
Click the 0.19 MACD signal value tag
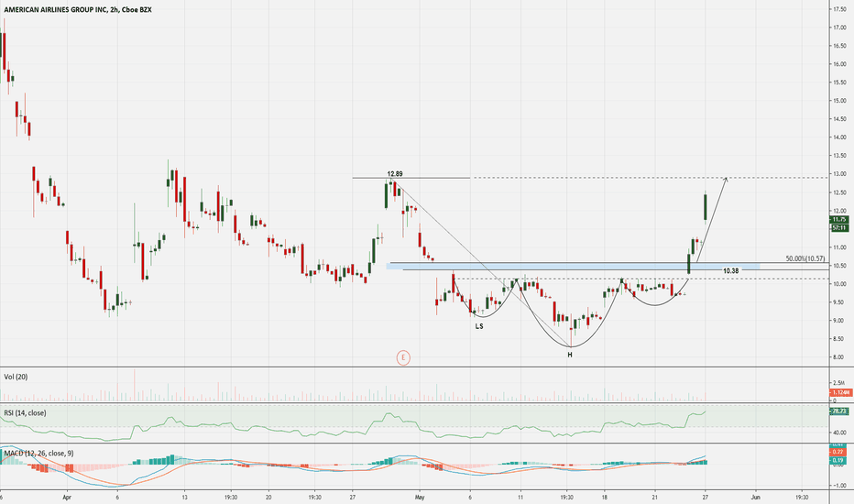[838, 460]
